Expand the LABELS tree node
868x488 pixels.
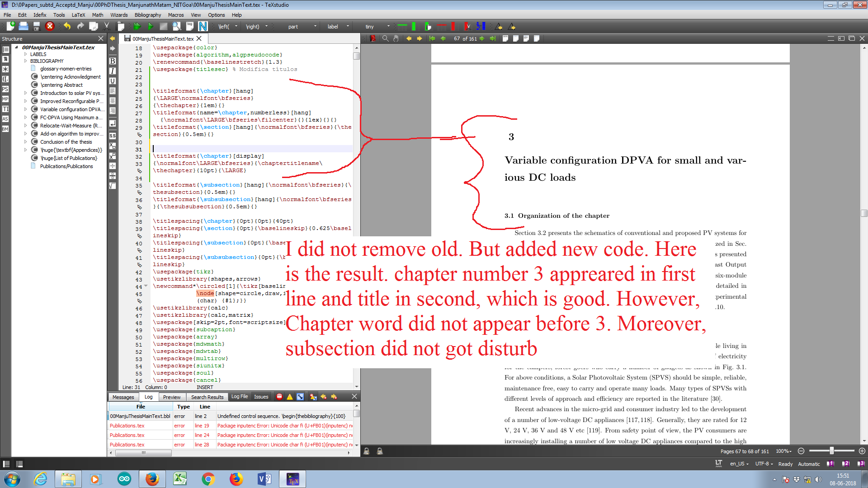[x=25, y=54]
